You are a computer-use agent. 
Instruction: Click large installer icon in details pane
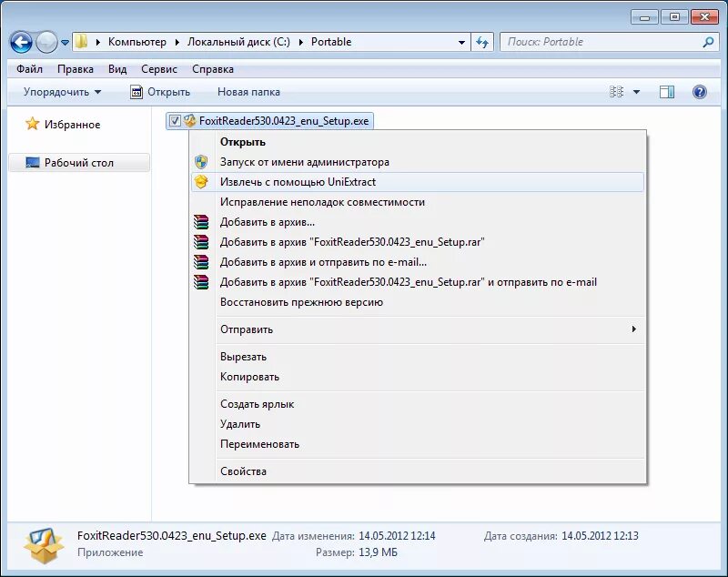click(44, 545)
